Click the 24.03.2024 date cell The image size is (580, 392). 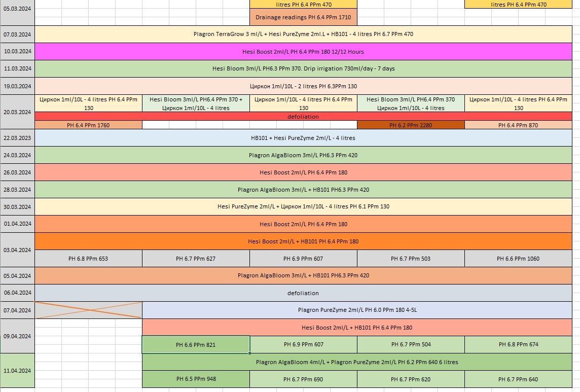coord(17,155)
